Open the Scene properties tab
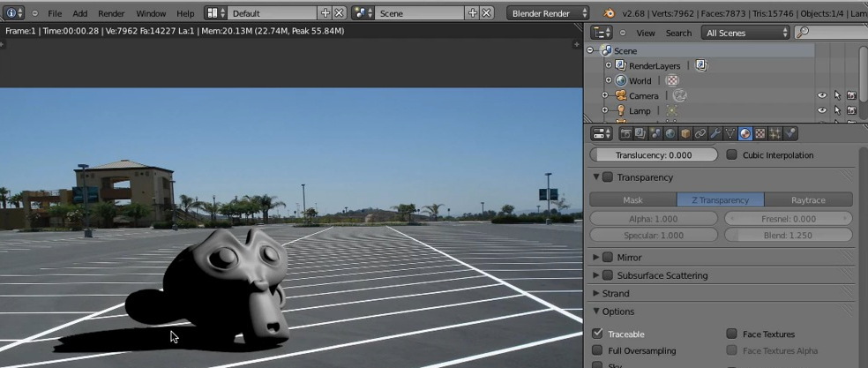 pos(655,133)
